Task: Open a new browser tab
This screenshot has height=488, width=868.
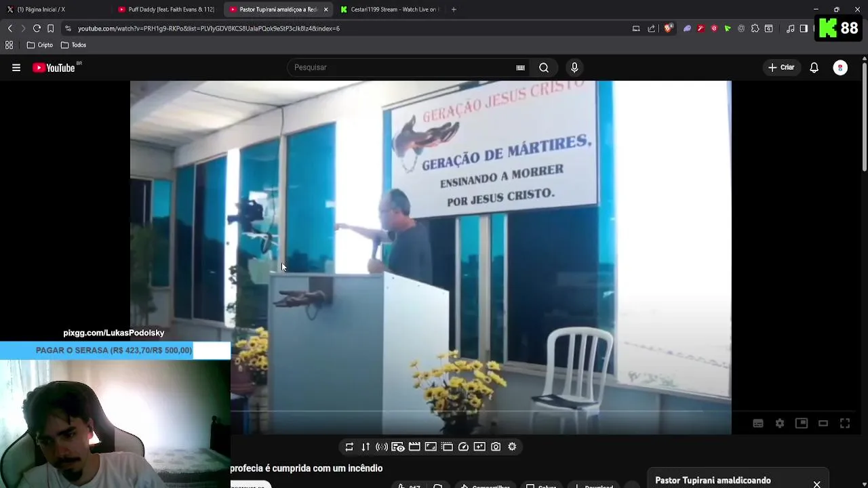Action: click(454, 9)
